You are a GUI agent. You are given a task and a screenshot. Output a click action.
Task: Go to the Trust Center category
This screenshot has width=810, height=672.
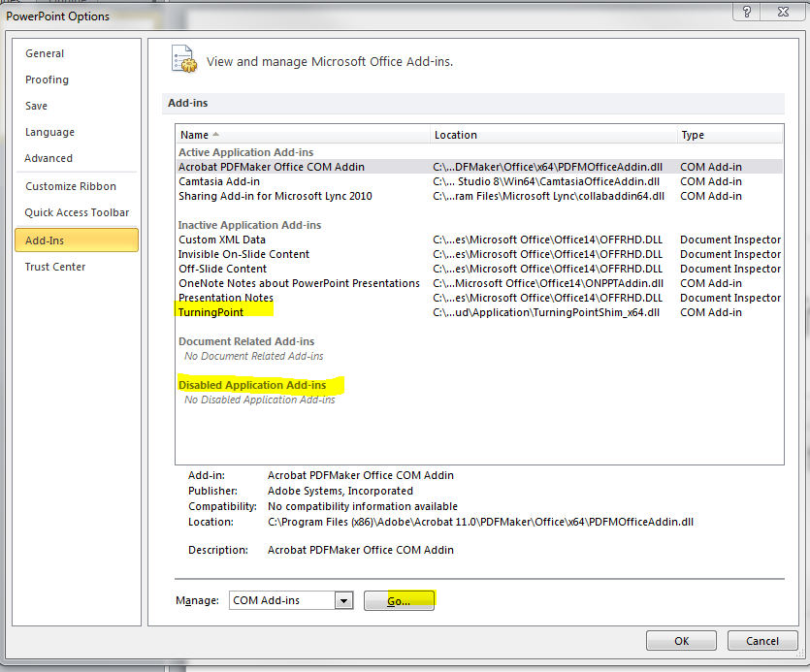pos(55,267)
